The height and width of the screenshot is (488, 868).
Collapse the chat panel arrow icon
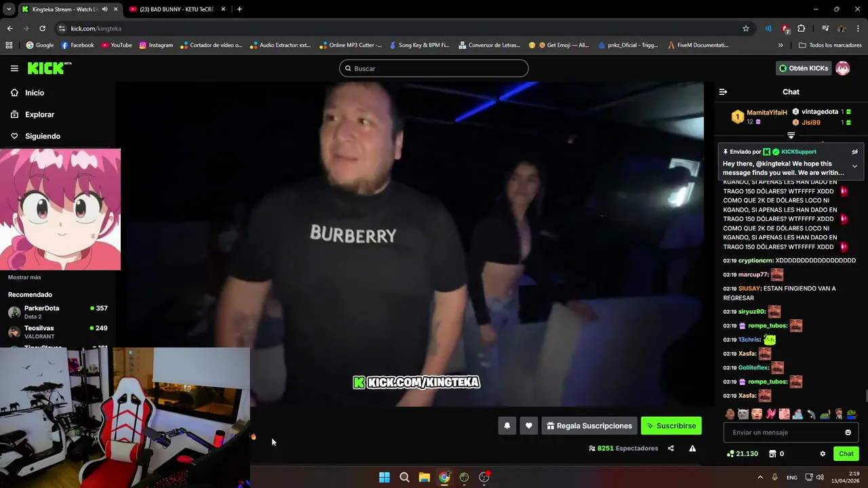click(723, 91)
